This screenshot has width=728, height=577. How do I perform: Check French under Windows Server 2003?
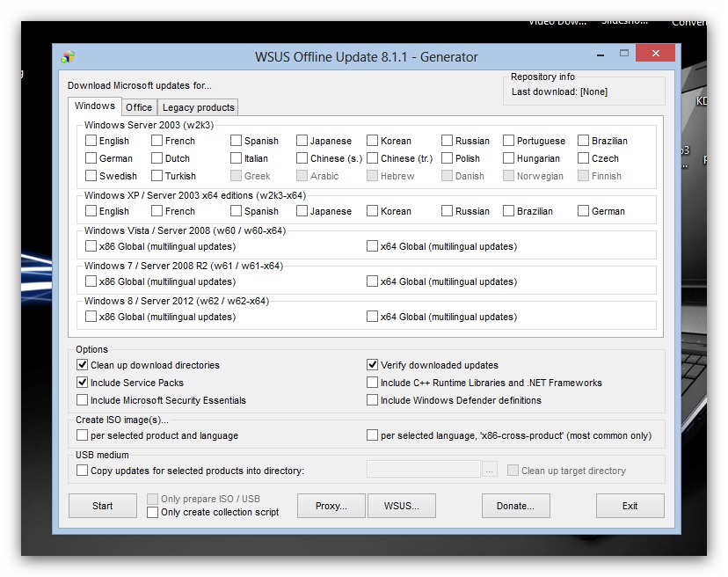click(157, 141)
